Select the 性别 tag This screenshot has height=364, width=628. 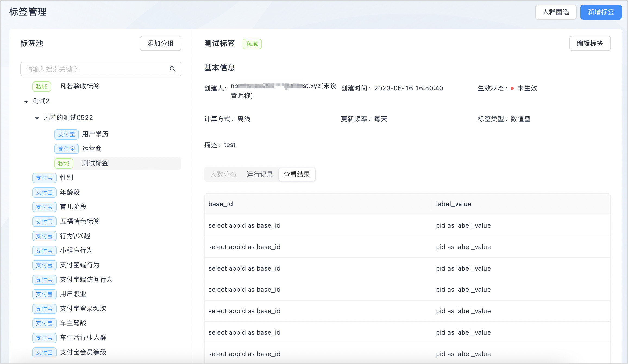coord(66,178)
